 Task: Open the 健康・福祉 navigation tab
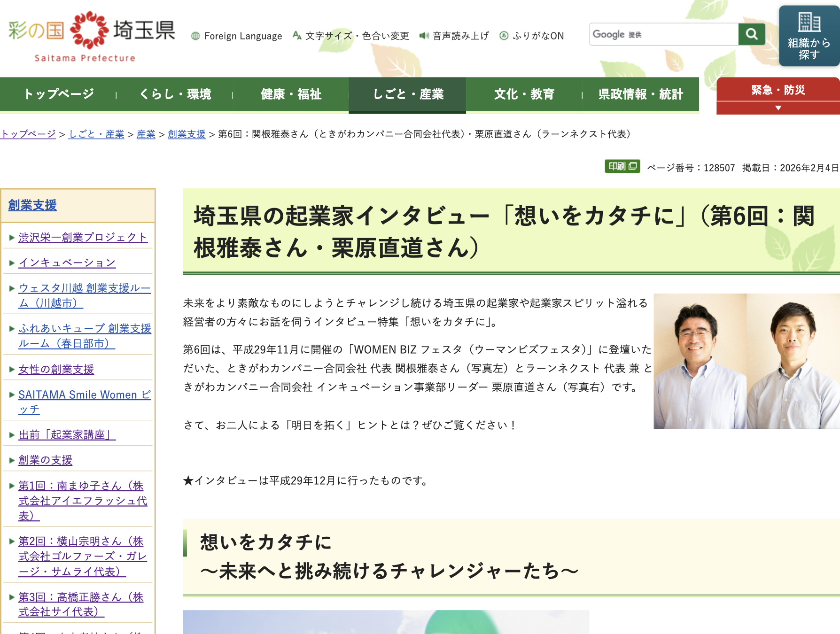click(291, 94)
